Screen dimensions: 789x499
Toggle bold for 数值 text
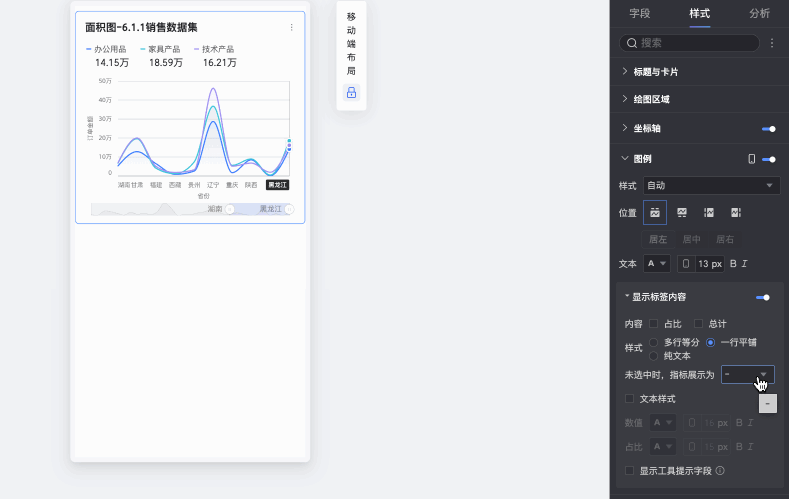click(x=739, y=423)
